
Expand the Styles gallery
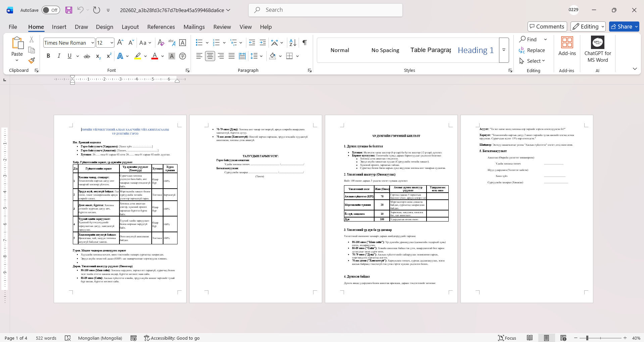point(504,50)
